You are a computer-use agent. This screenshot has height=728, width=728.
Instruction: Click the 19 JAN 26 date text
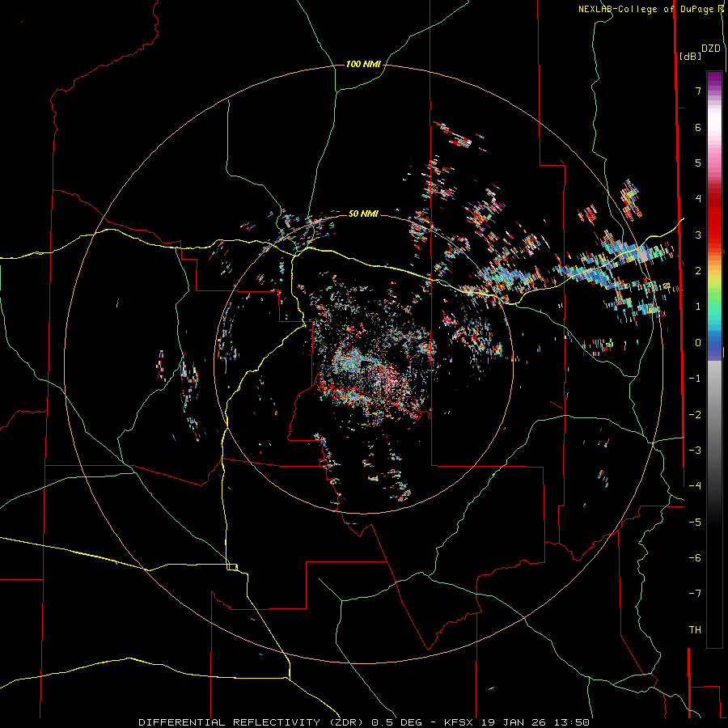[514, 722]
